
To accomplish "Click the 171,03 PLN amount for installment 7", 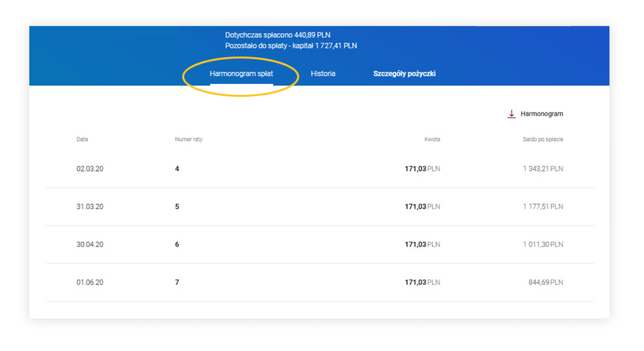I will 422,282.
